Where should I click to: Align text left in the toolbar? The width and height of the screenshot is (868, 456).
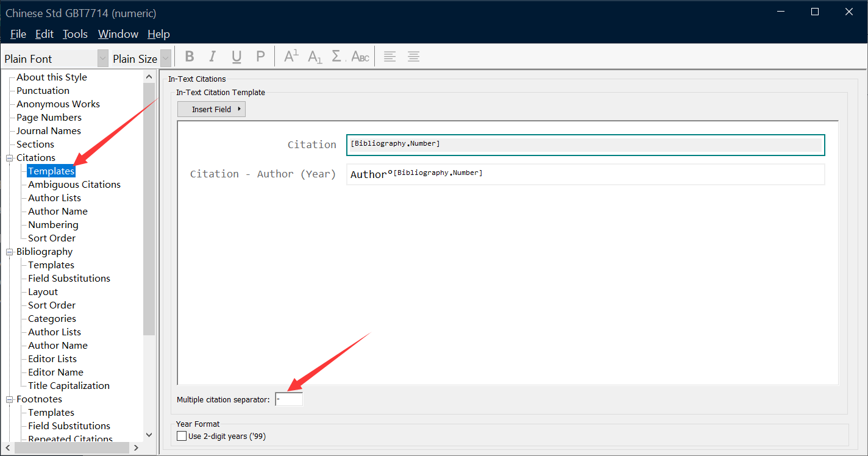tap(390, 57)
